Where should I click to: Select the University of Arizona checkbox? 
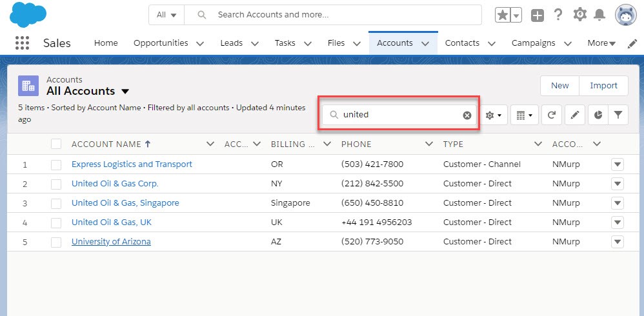tap(56, 242)
